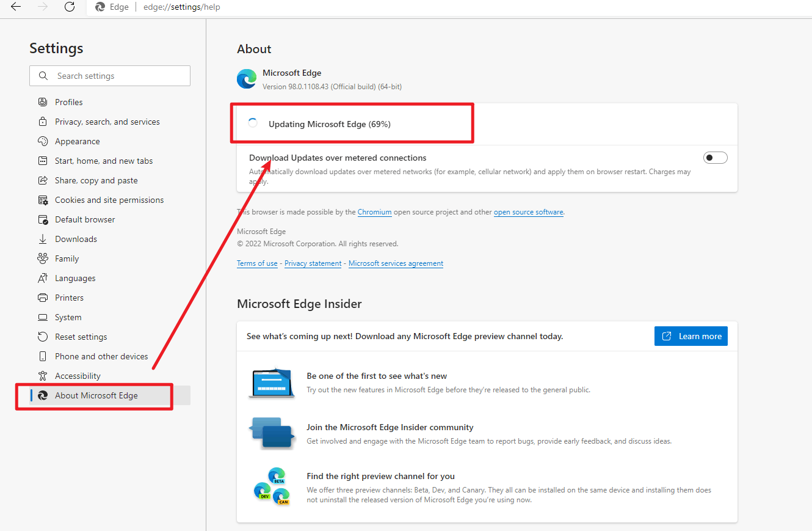Click the Family icon in sidebar
This screenshot has width=812, height=531.
[x=43, y=258]
